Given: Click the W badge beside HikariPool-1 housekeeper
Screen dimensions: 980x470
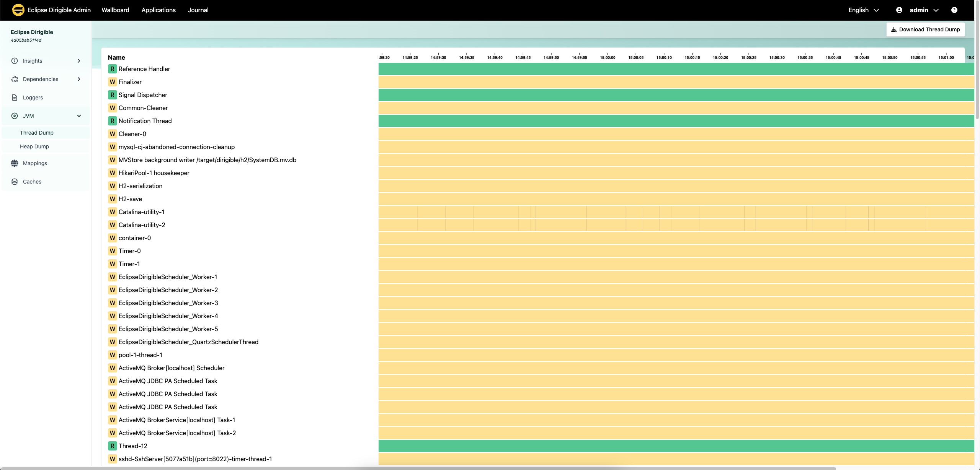Looking at the screenshot, I should tap(112, 173).
